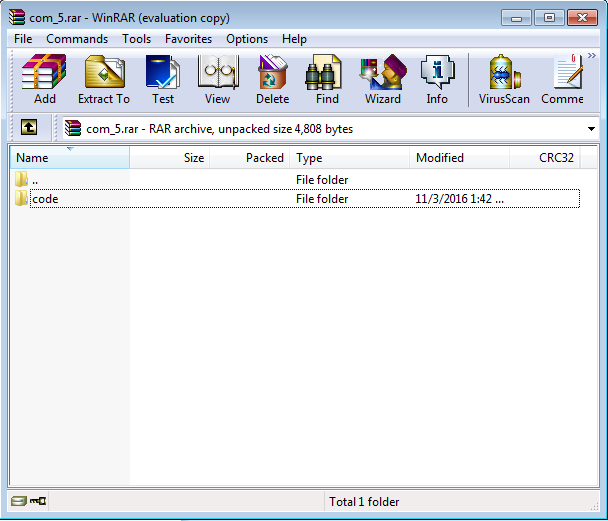Image resolution: width=608 pixels, height=521 pixels.
Task: Click the key password icon in status bar
Action: (x=38, y=501)
